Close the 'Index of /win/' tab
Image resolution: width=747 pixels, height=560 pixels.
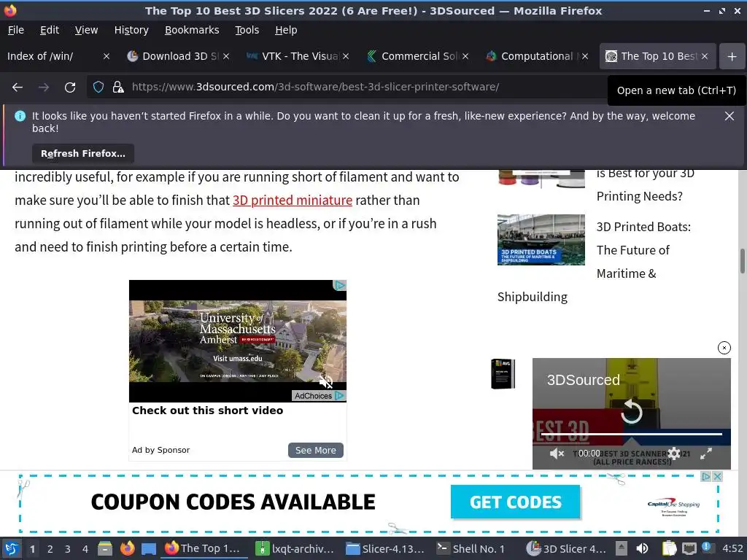[107, 56]
